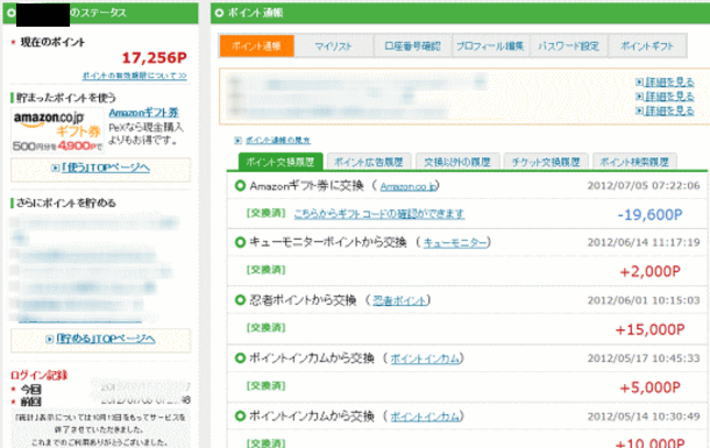The height and width of the screenshot is (448, 710).
Task: Click the +5,000P amount
Action: click(x=650, y=387)
